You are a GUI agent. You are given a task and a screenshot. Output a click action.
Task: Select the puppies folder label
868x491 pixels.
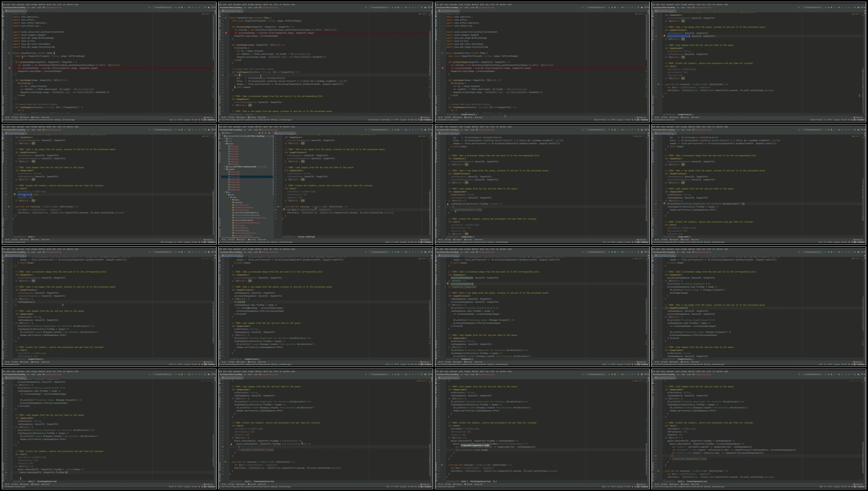coord(231,169)
